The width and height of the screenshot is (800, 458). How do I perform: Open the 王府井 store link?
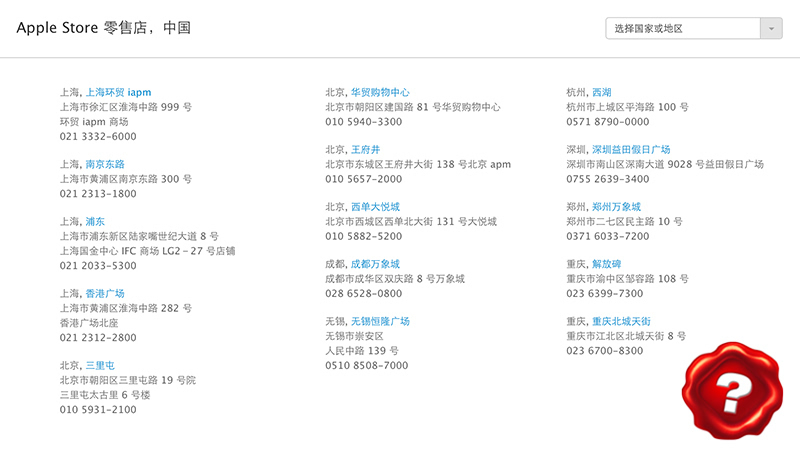tap(365, 149)
